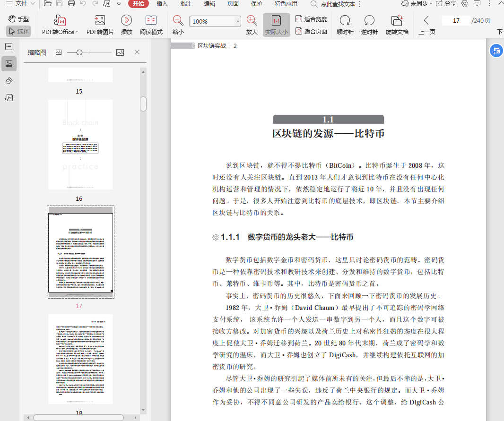Screen dimensions: 504x421
Task: Click the thumbnail panel horizontal scrollbar
Action: [78, 418]
